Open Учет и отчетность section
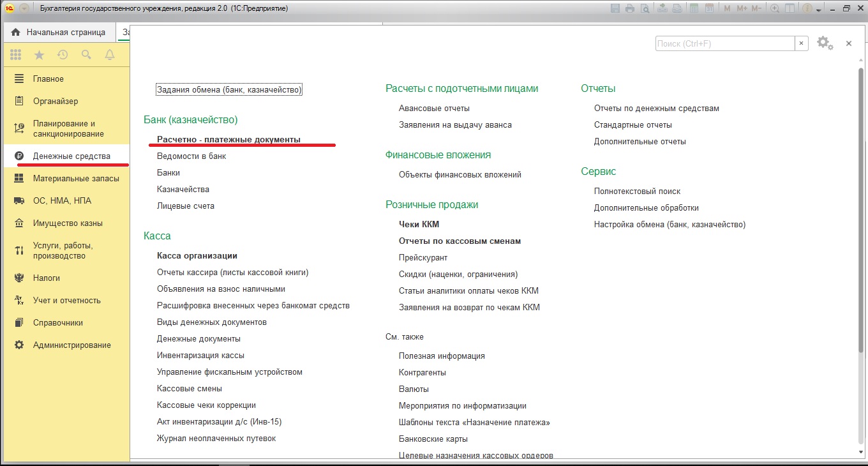The height and width of the screenshot is (466, 868). click(66, 301)
